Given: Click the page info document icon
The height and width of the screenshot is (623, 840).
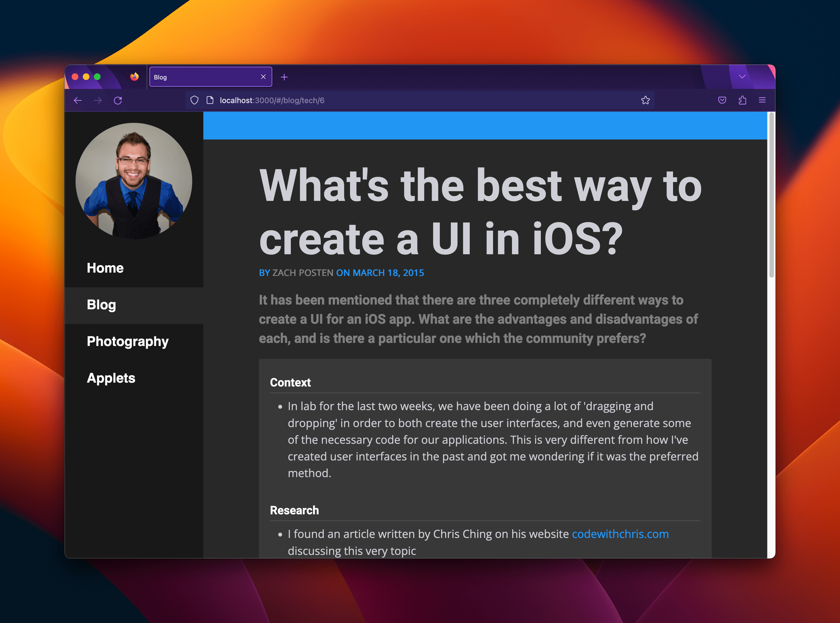Looking at the screenshot, I should tap(210, 100).
